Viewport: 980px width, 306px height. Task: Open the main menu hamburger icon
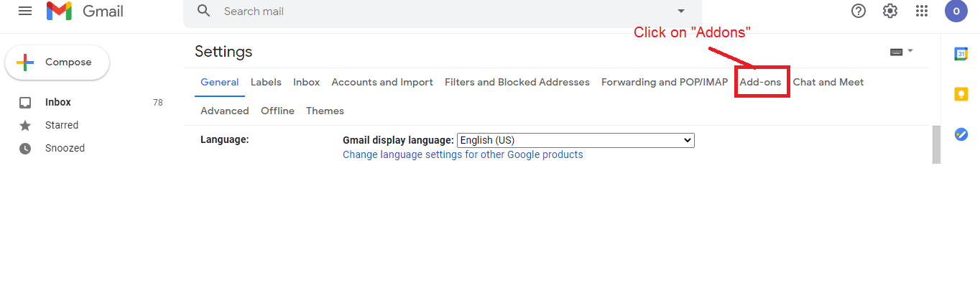coord(25,11)
